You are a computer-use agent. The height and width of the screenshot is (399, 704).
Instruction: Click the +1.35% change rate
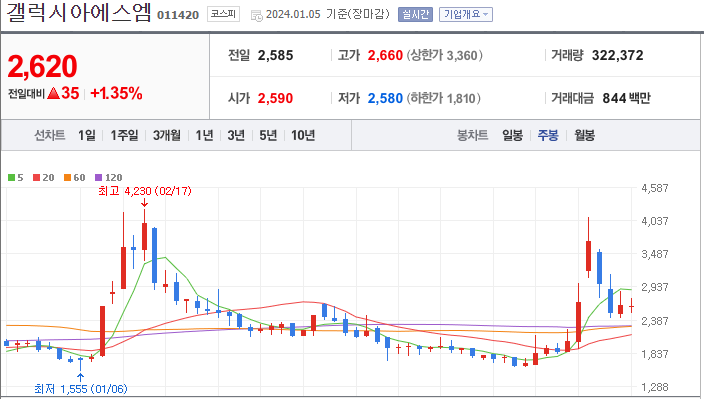point(116,93)
